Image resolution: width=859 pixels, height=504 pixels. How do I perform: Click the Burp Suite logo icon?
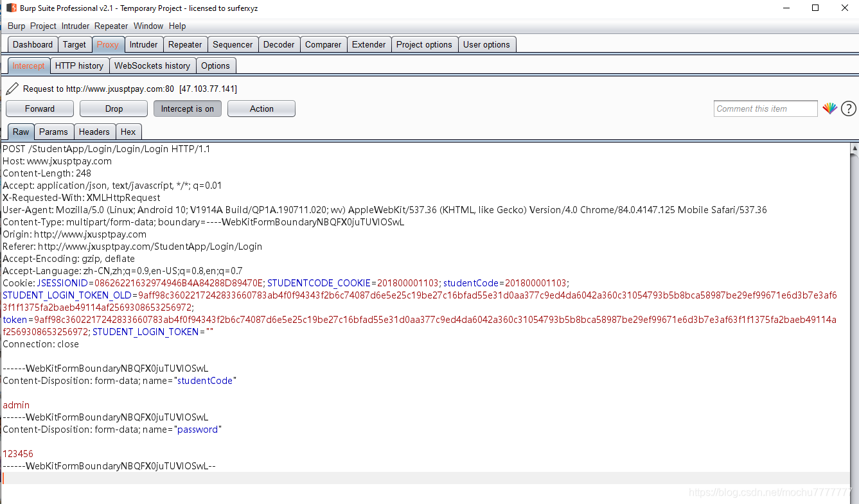pyautogui.click(x=11, y=8)
